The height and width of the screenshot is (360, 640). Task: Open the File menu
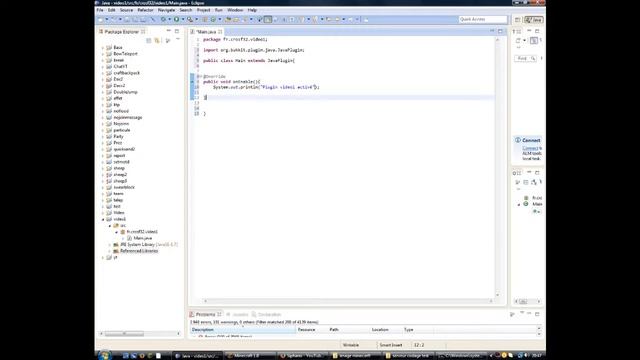pyautogui.click(x=100, y=10)
